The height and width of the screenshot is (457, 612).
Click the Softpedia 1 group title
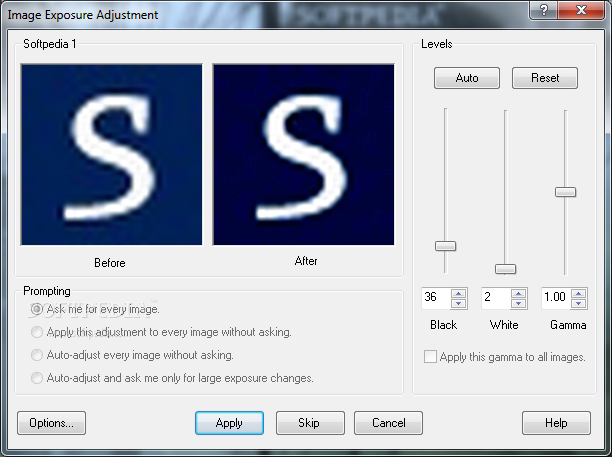pyautogui.click(x=50, y=44)
